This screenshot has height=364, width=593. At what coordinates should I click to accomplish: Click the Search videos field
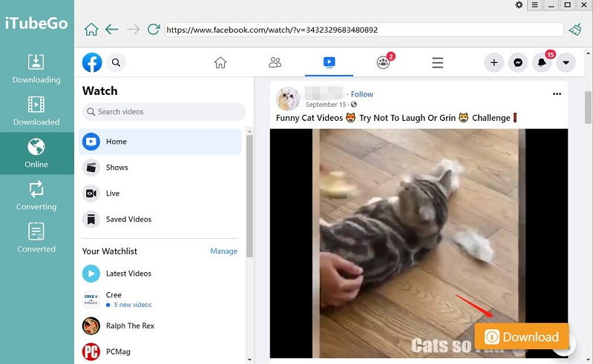pyautogui.click(x=164, y=112)
